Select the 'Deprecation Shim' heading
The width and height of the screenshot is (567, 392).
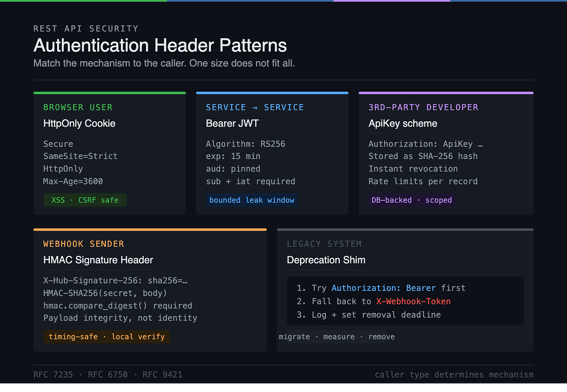point(326,260)
